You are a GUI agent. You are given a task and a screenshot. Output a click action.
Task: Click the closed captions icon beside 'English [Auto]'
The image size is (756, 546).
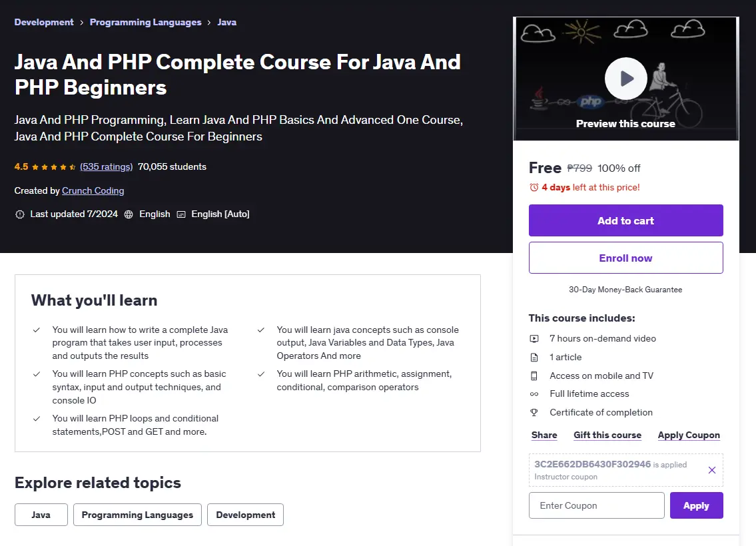coord(181,214)
